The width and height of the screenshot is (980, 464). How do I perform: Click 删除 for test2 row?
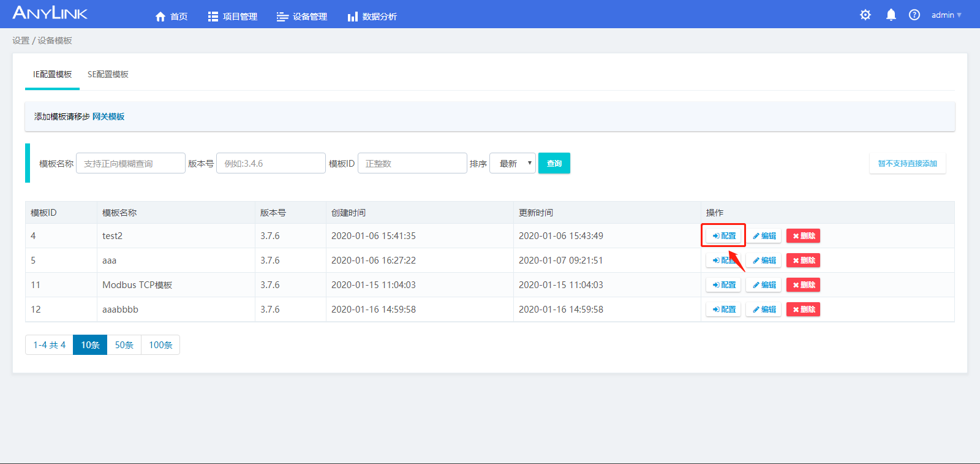pos(804,236)
